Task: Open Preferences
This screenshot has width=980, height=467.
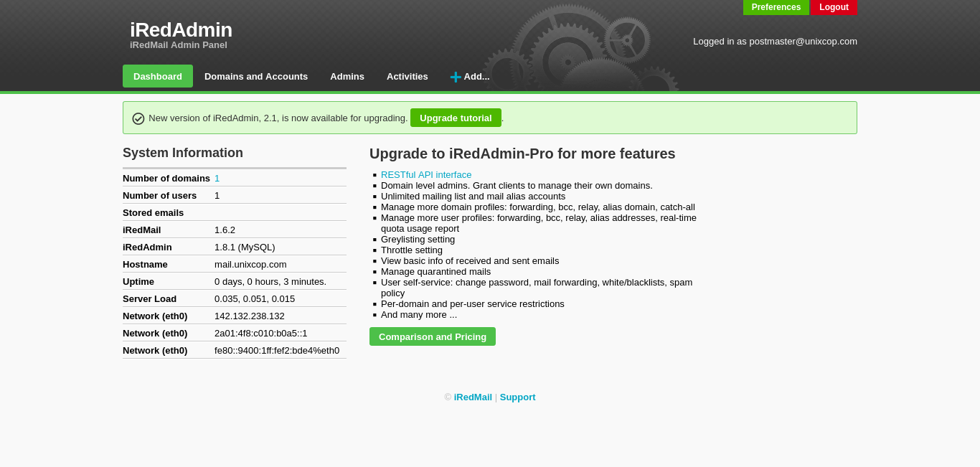Action: (x=776, y=7)
